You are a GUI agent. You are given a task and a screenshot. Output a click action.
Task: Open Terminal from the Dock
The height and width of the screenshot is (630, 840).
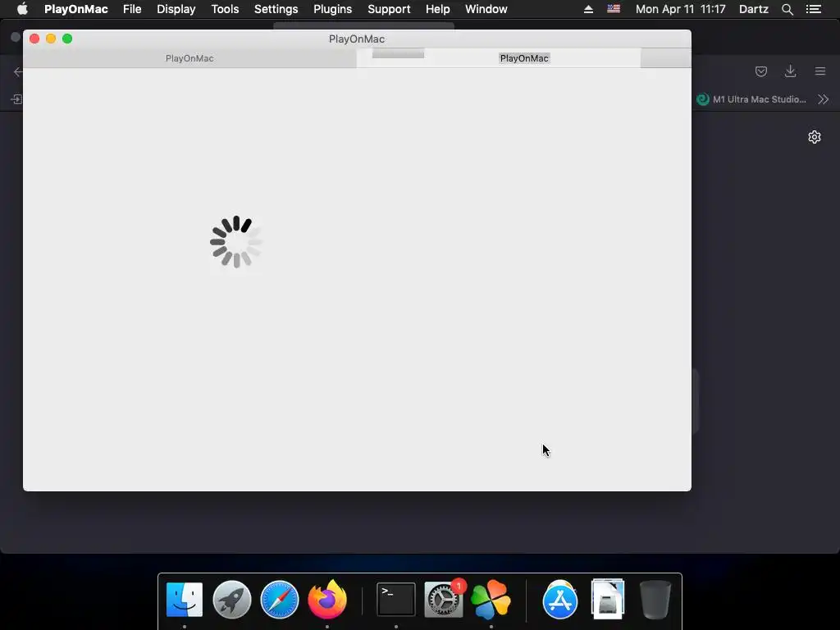click(x=396, y=600)
